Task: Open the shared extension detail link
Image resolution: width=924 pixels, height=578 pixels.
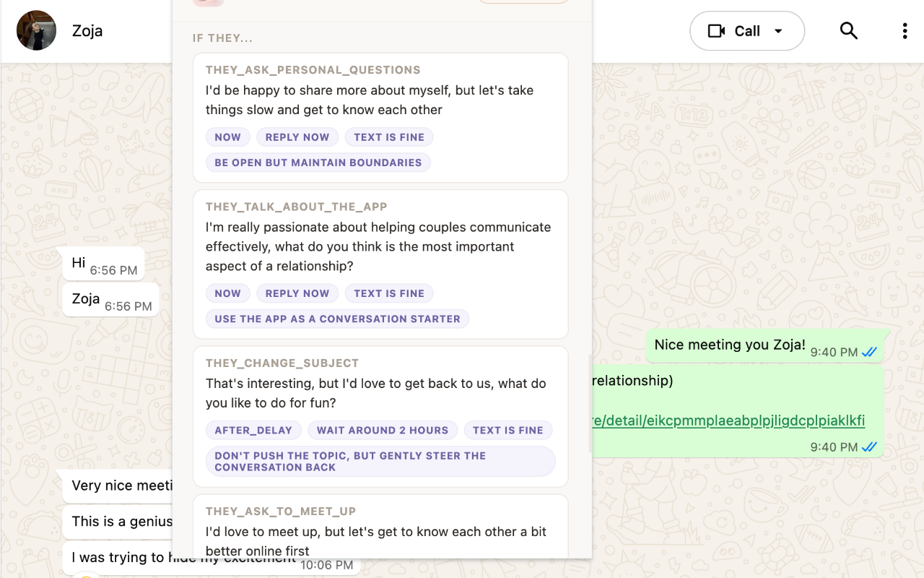Action: pyautogui.click(x=728, y=420)
